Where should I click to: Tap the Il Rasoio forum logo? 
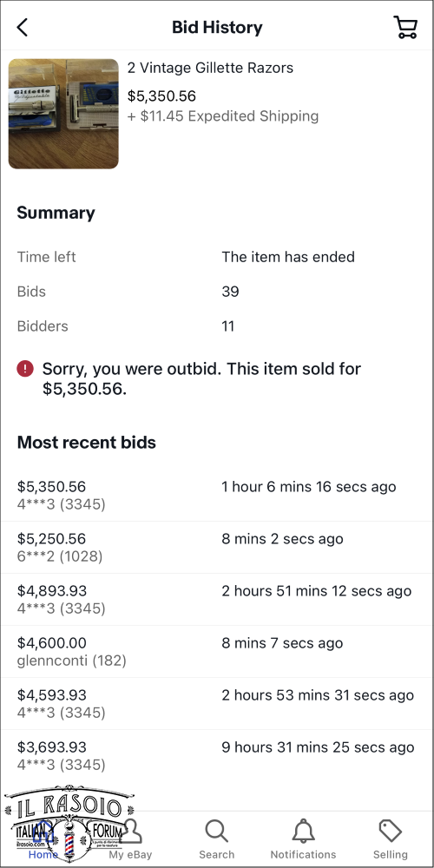[69, 823]
